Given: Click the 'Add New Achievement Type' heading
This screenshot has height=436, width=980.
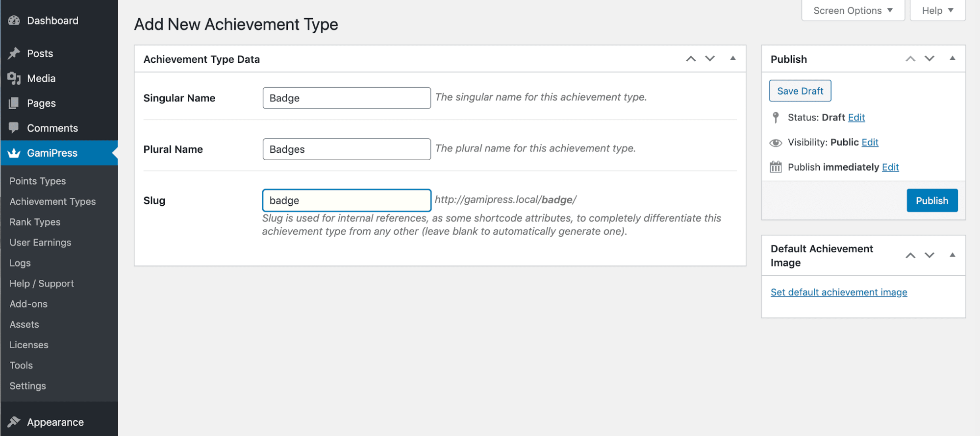Looking at the screenshot, I should pyautogui.click(x=236, y=24).
